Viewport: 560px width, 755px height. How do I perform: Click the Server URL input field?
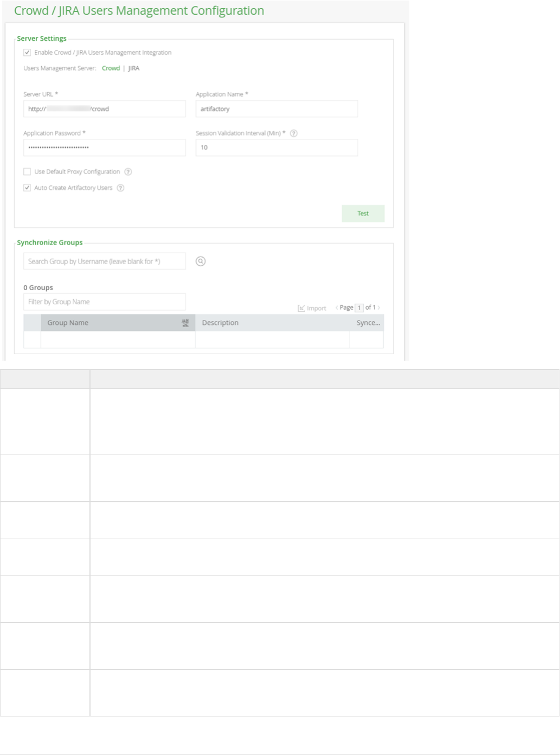click(105, 109)
